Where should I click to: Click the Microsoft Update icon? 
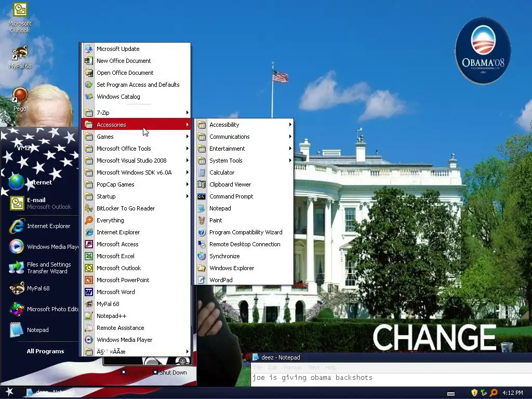pyautogui.click(x=89, y=49)
